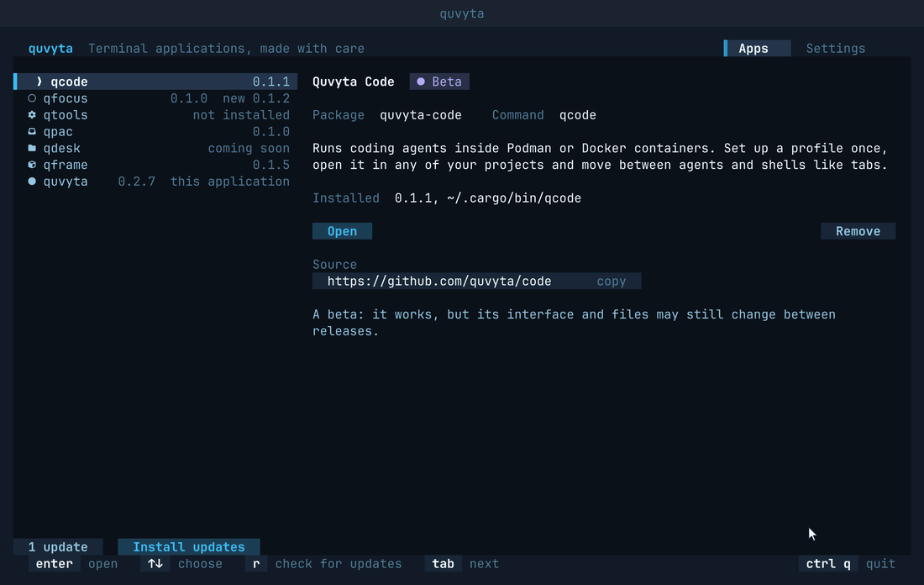Click the quvyta-code package name

tap(421, 115)
